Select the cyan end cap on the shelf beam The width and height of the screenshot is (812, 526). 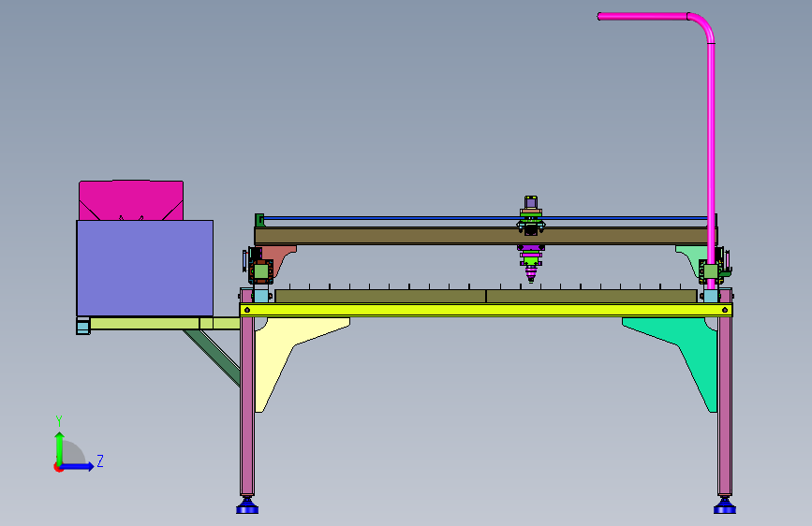tap(82, 326)
